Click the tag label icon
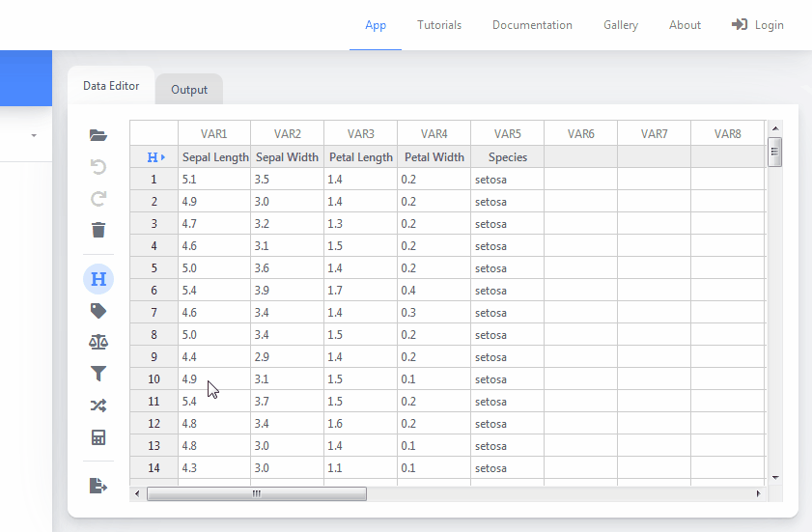812x532 pixels. pyautogui.click(x=98, y=311)
